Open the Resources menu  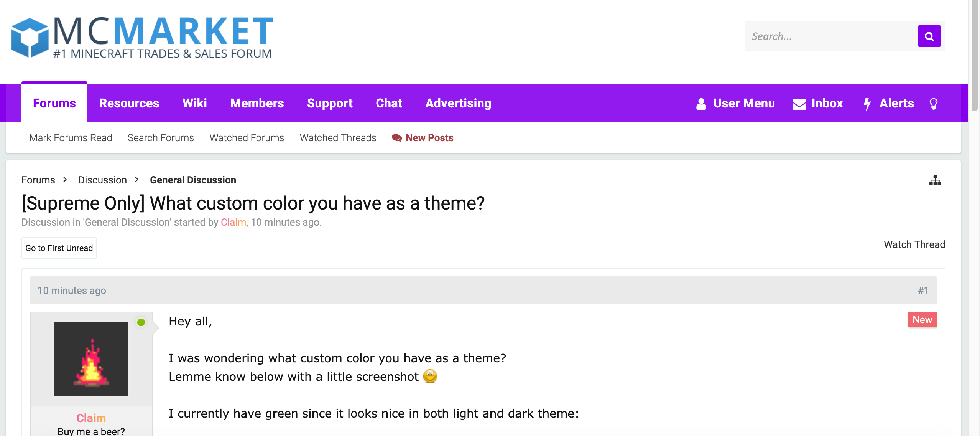click(129, 103)
